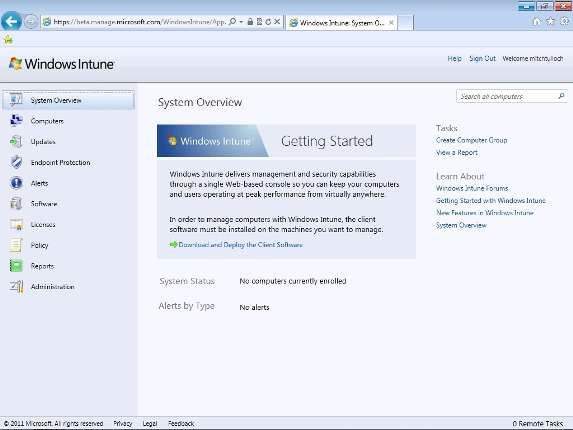Click the Windows Intune logo in the header
The height and width of the screenshot is (430, 573).
click(62, 64)
